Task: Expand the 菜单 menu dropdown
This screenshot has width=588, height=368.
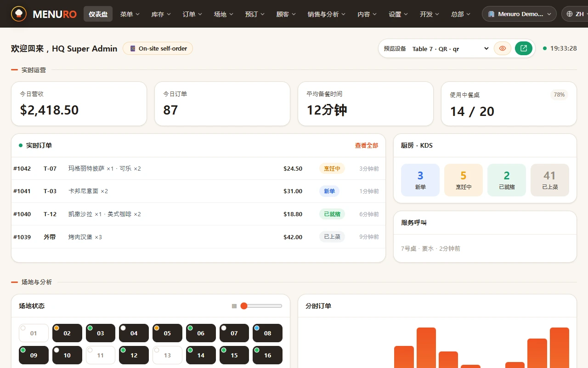Action: (x=130, y=14)
